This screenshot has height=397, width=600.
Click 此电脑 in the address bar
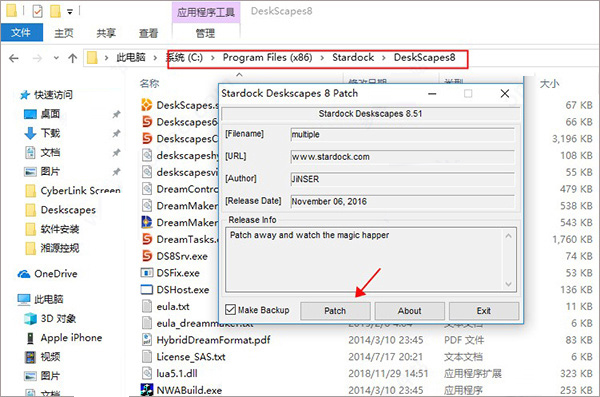click(x=131, y=57)
